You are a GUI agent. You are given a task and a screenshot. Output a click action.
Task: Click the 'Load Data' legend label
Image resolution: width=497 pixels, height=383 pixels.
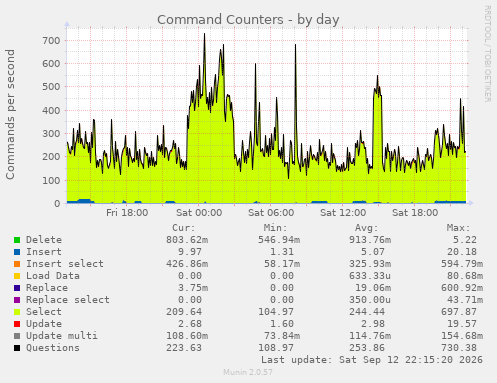point(53,276)
